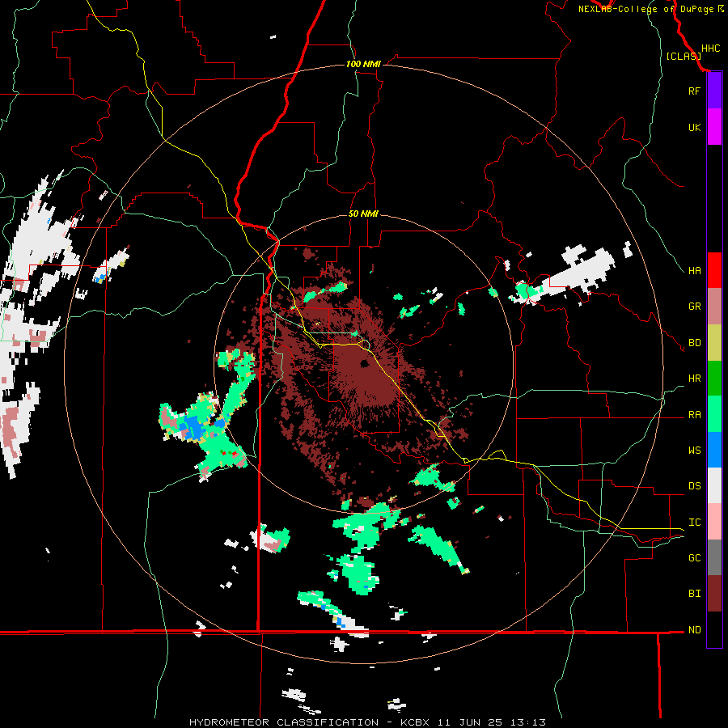Click the DS legend label
728x728 pixels.
pyautogui.click(x=694, y=486)
